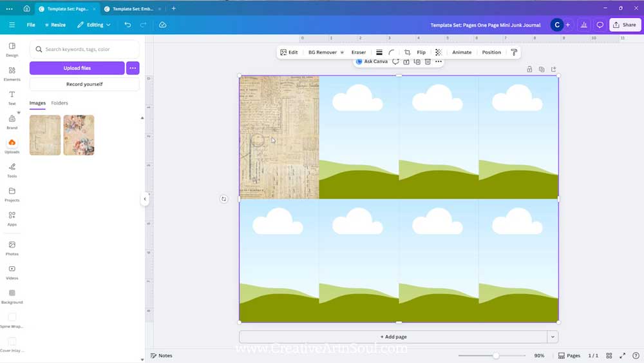The image size is (644, 363).
Task: Open the File menu
Action: click(31, 25)
